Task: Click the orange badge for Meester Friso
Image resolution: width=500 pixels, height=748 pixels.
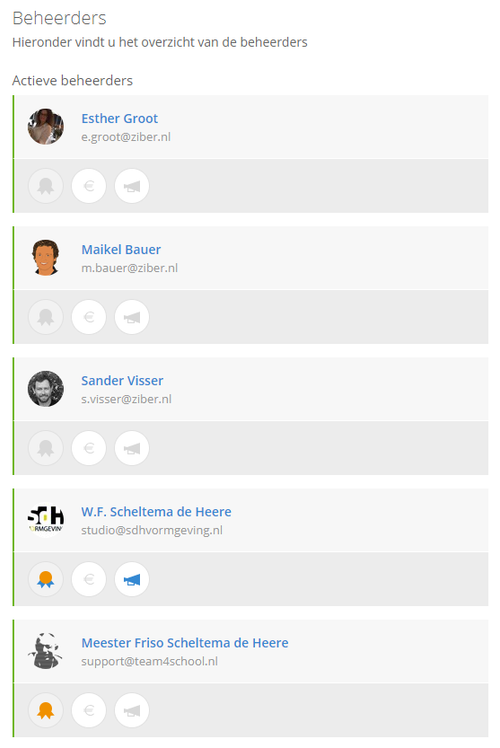Action: pos(46,711)
